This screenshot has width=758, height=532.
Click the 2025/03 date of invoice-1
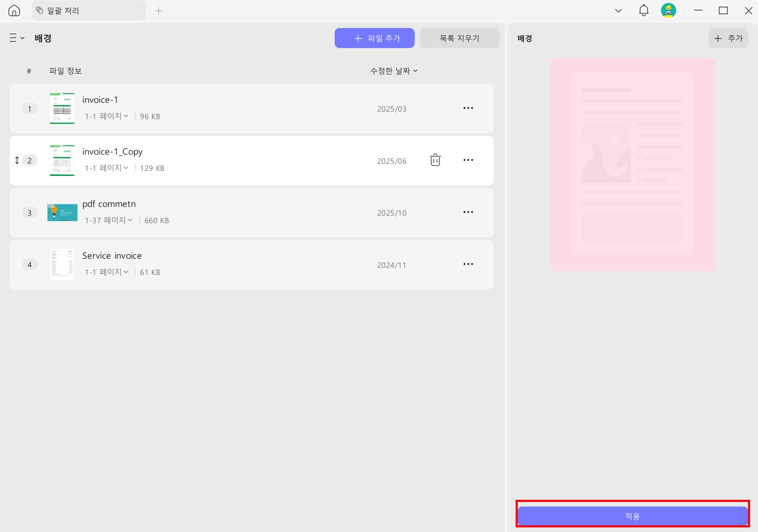pyautogui.click(x=392, y=109)
